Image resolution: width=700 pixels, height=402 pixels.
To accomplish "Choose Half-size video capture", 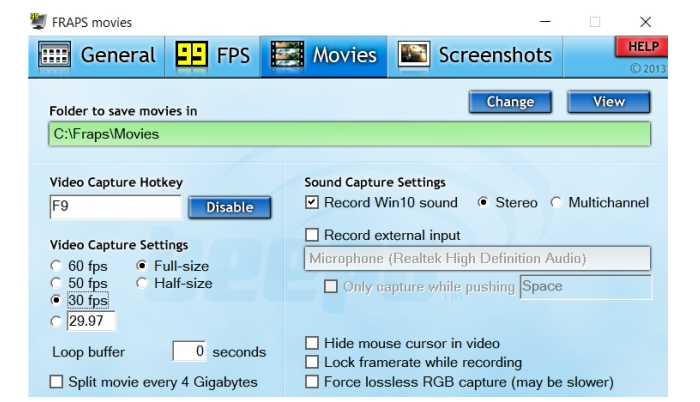I will (142, 283).
